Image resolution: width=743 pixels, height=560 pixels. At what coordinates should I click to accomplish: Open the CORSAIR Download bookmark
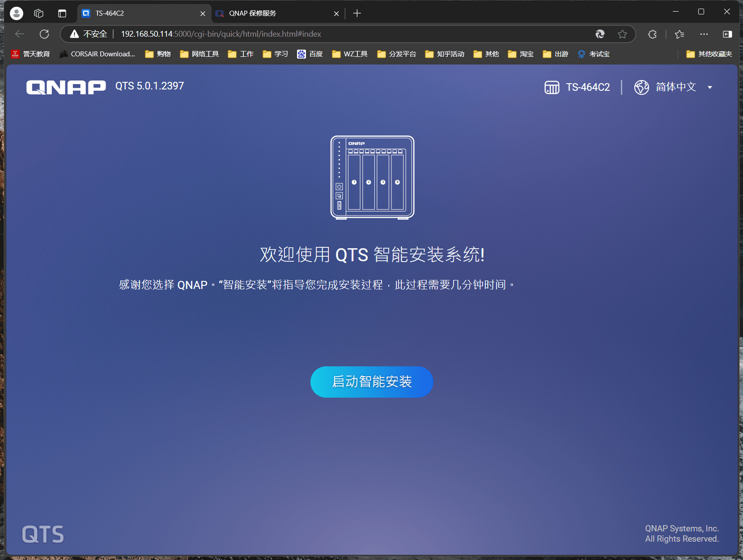(x=97, y=54)
